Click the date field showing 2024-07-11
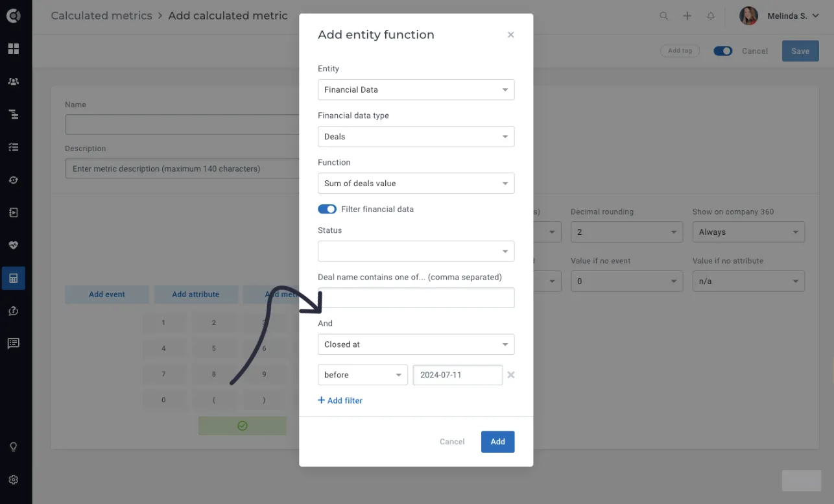This screenshot has height=504, width=834. click(x=458, y=375)
